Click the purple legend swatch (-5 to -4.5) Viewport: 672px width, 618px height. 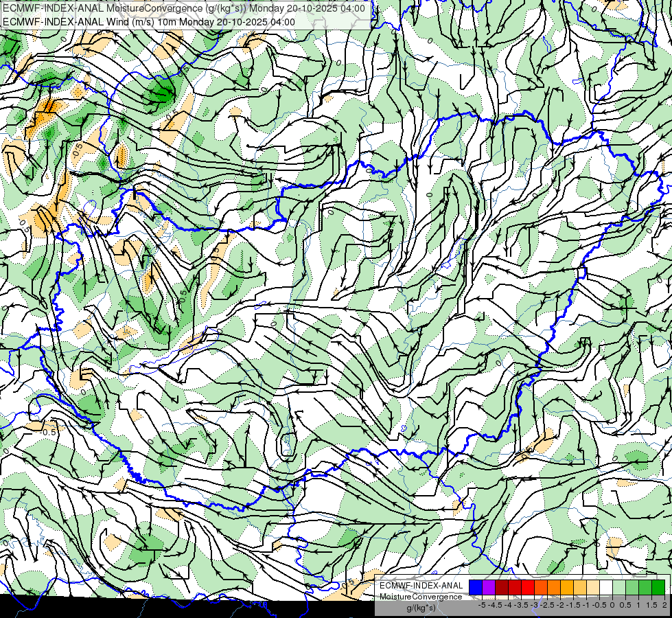coord(489,588)
